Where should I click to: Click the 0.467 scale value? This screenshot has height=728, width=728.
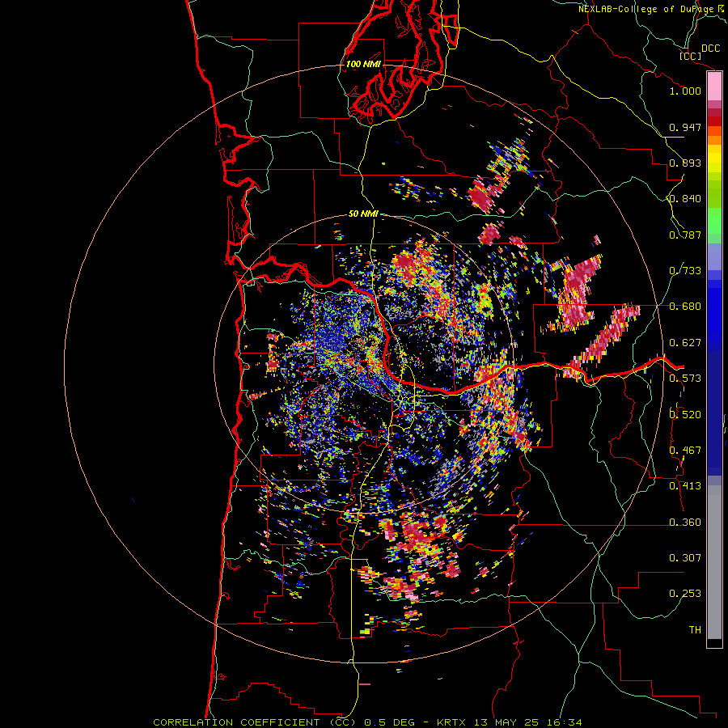click(x=685, y=451)
